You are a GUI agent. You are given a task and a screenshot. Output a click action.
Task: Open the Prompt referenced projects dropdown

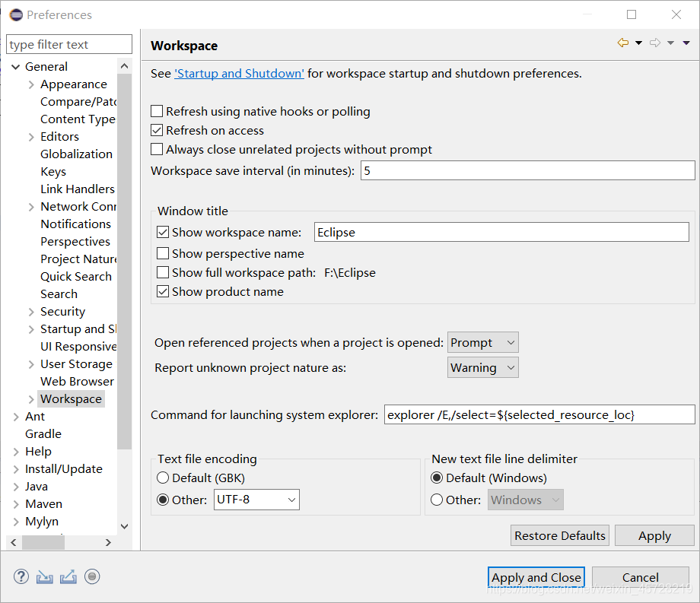point(483,342)
